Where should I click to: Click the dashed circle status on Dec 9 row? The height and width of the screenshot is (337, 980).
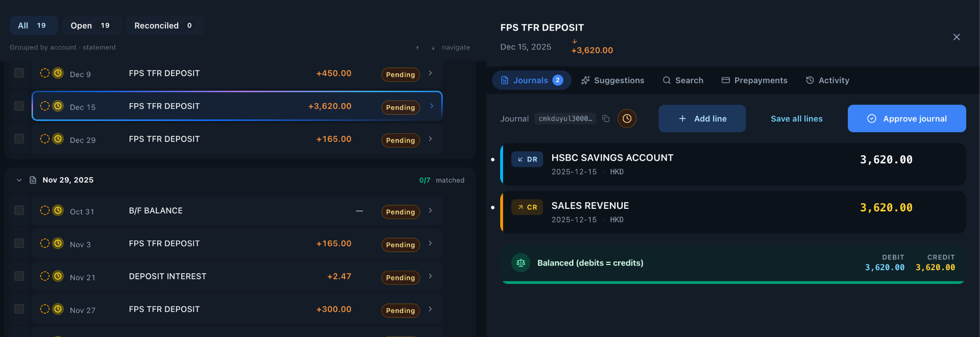pyautogui.click(x=45, y=73)
